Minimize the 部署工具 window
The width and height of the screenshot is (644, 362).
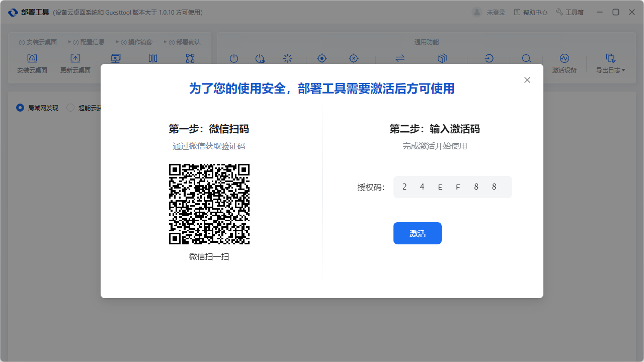(600, 12)
